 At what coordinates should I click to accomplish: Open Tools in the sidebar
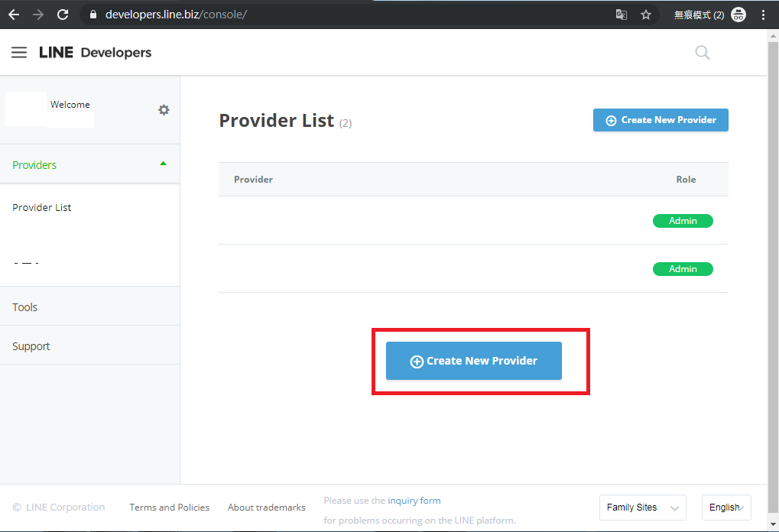click(x=90, y=307)
